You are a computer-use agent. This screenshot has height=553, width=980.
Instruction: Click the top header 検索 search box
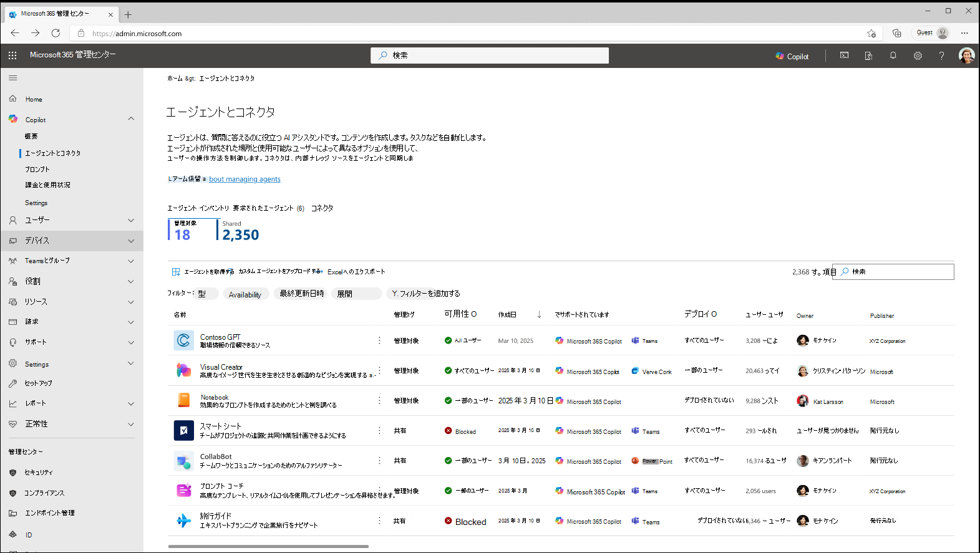(x=490, y=55)
